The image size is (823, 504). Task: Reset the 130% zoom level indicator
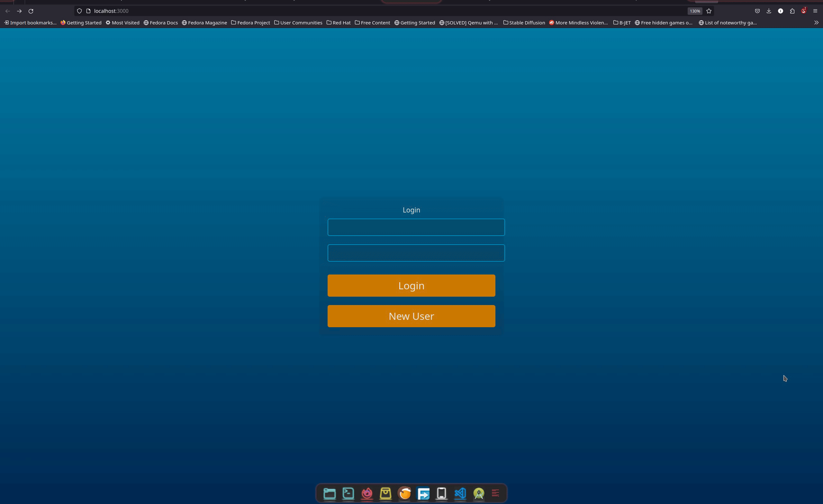pos(695,11)
